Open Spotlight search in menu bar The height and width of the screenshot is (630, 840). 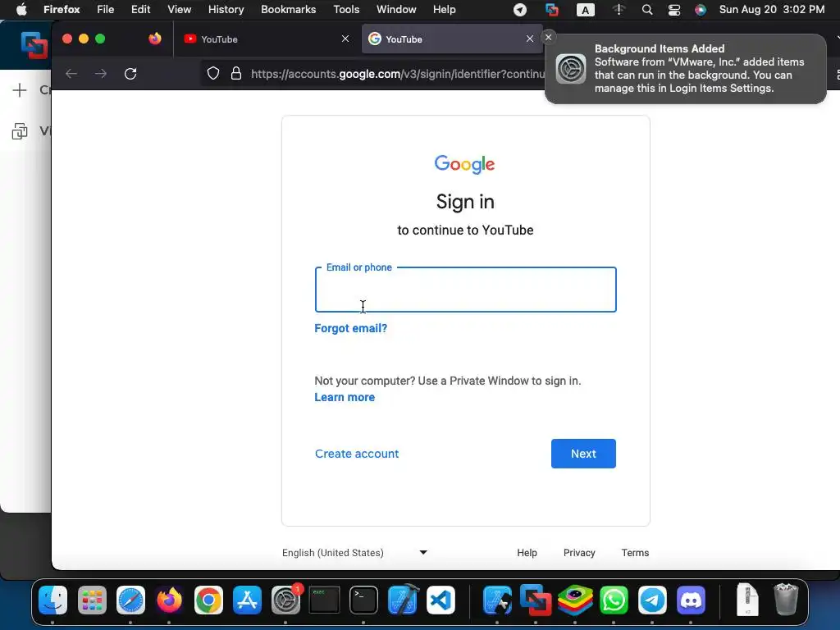point(647,10)
